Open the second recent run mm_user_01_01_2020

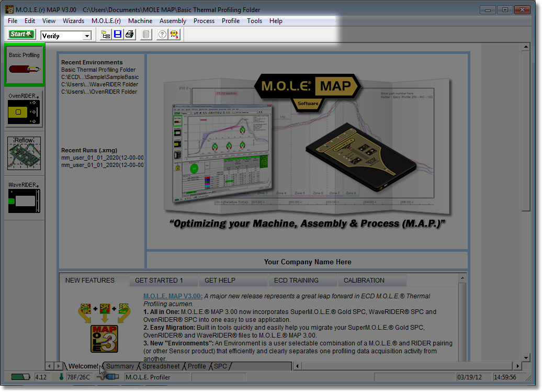[x=103, y=165]
